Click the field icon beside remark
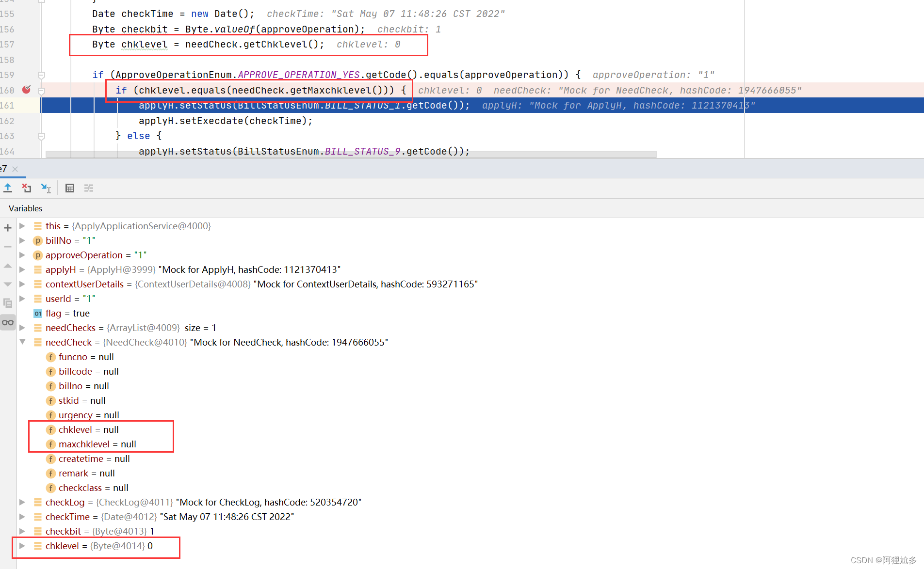Image resolution: width=924 pixels, height=569 pixels. point(50,474)
